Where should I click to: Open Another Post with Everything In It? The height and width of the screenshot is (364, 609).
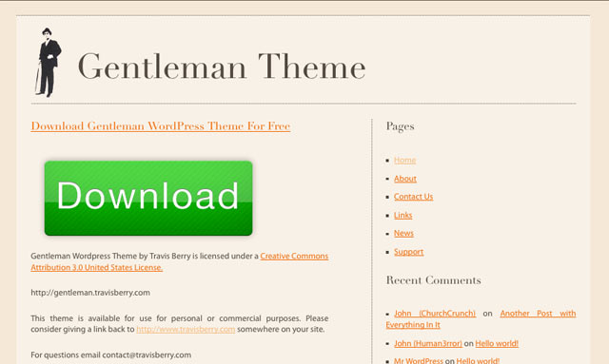click(x=481, y=319)
